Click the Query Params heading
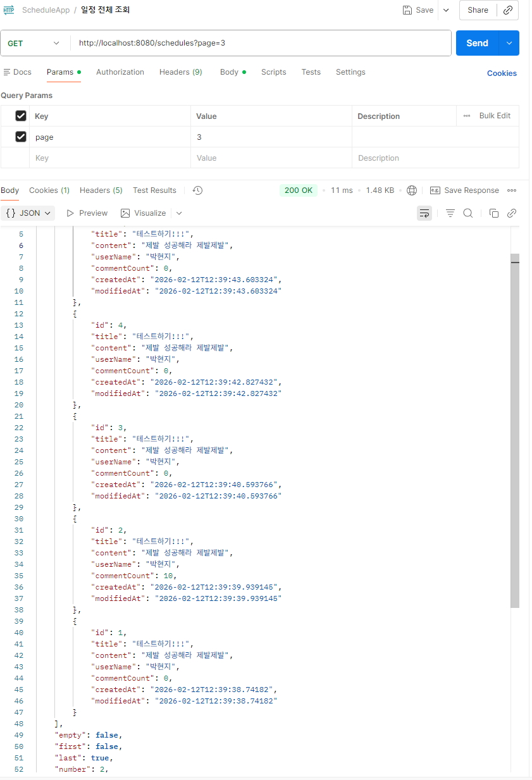 [x=27, y=96]
